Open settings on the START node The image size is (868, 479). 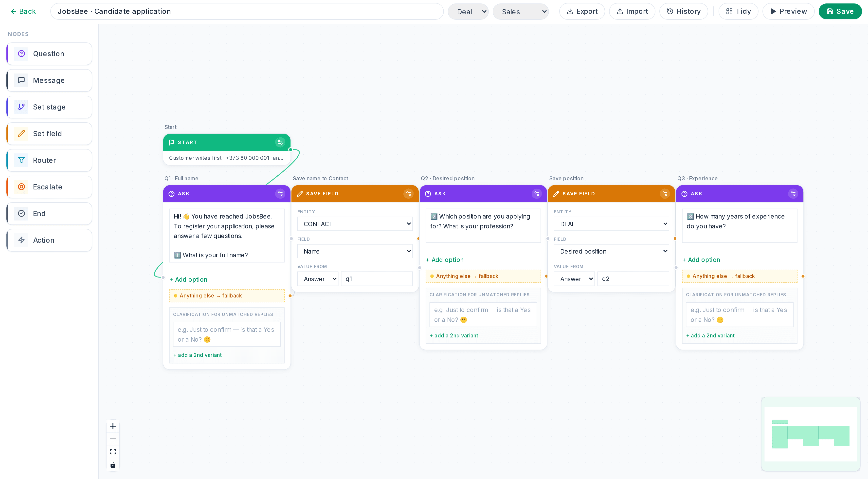tap(280, 142)
